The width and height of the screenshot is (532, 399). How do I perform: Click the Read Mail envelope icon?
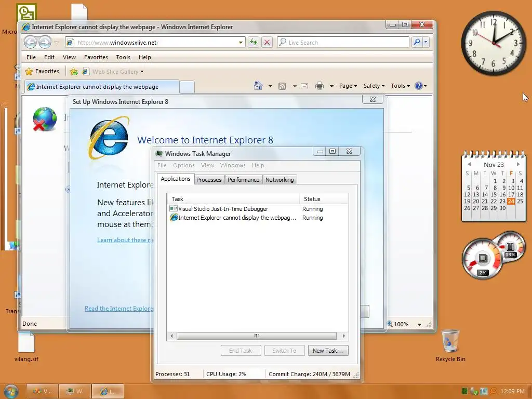point(304,86)
